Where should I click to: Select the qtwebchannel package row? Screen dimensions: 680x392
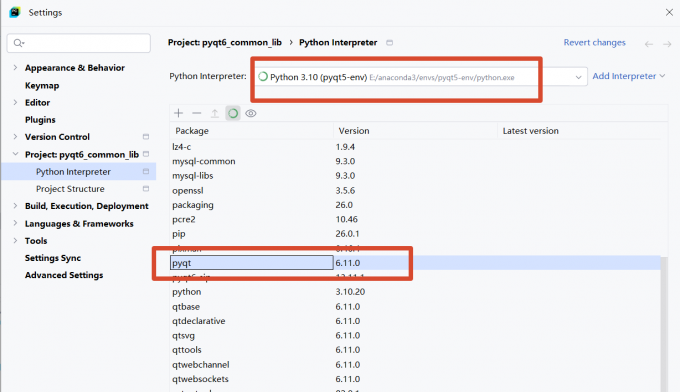[x=415, y=365]
